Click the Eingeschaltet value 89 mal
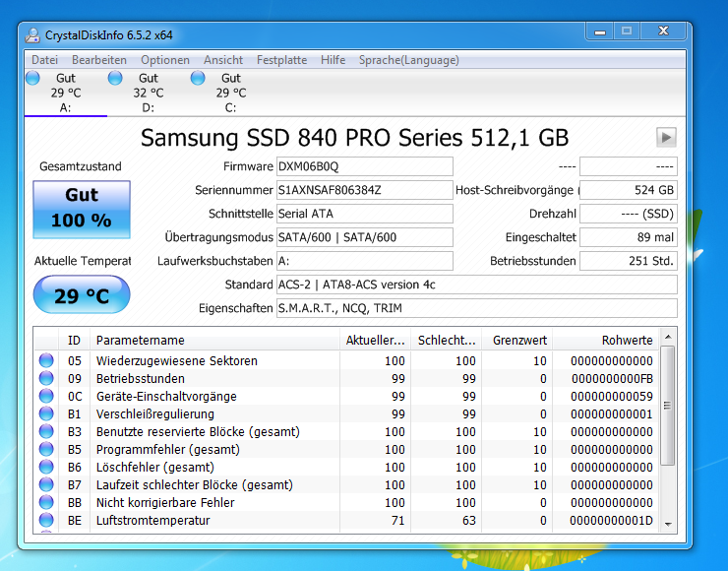The height and width of the screenshot is (571, 728). (x=629, y=237)
